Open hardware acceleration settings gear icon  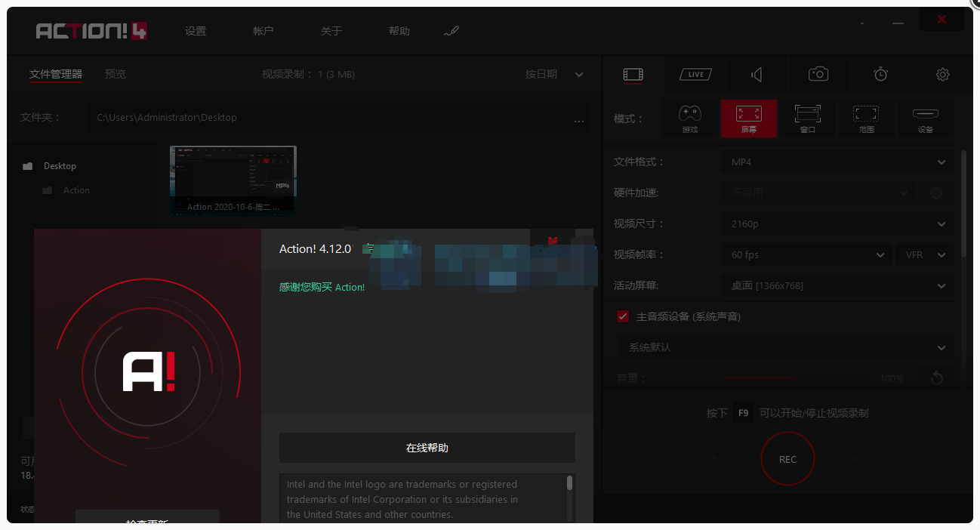pyautogui.click(x=936, y=193)
